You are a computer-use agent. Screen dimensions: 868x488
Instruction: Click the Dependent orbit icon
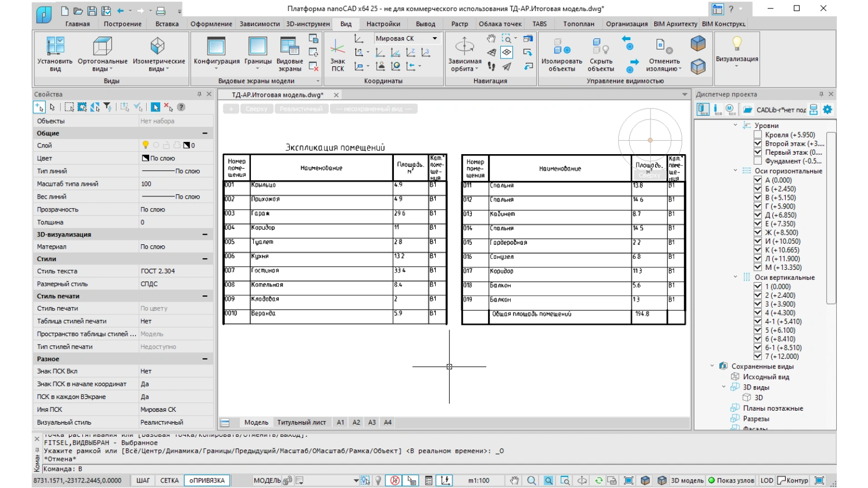click(465, 46)
